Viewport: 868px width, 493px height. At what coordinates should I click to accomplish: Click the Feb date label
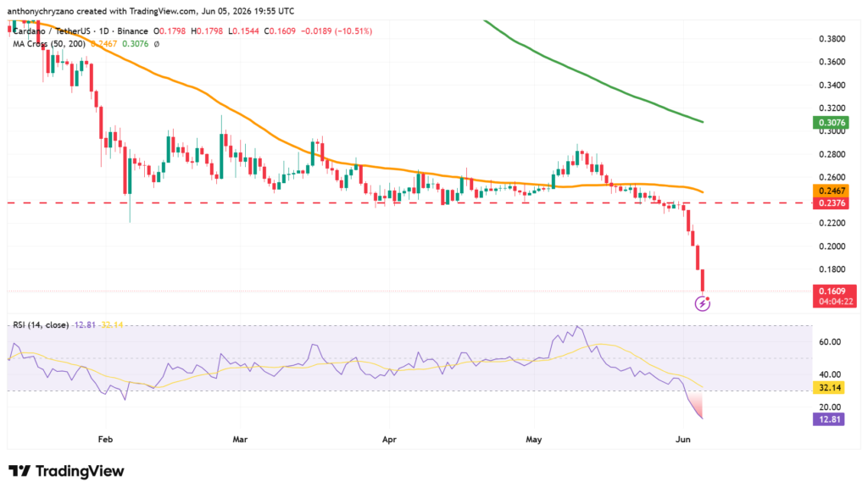pos(105,440)
